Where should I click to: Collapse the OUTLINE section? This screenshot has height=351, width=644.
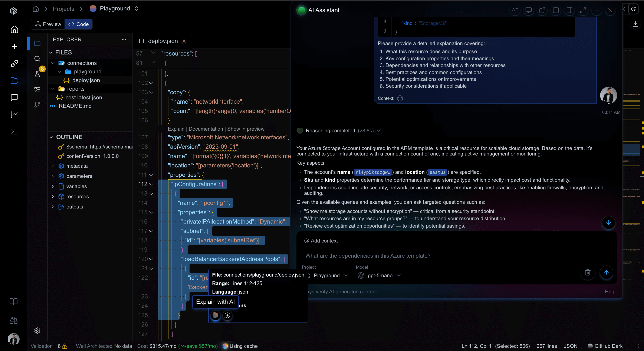click(x=51, y=137)
